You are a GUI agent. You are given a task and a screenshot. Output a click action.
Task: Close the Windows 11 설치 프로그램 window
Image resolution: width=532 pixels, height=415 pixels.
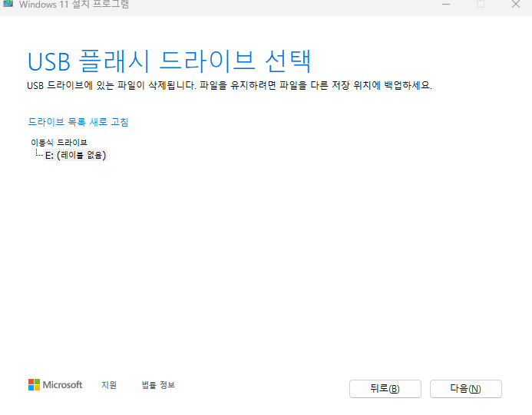[516, 4]
